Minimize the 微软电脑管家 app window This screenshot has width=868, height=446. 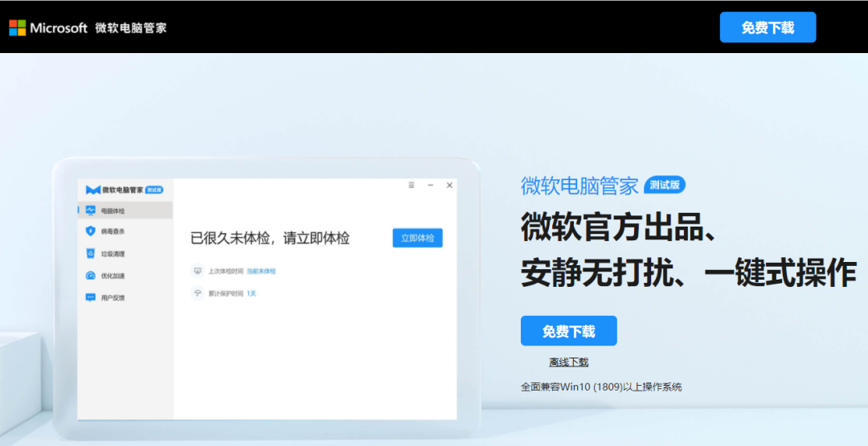pos(431,185)
